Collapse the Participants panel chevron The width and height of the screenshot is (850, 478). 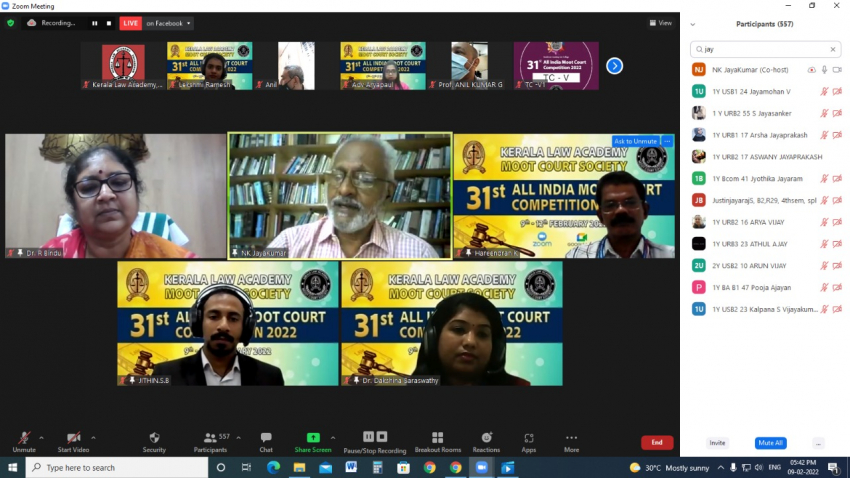point(693,24)
